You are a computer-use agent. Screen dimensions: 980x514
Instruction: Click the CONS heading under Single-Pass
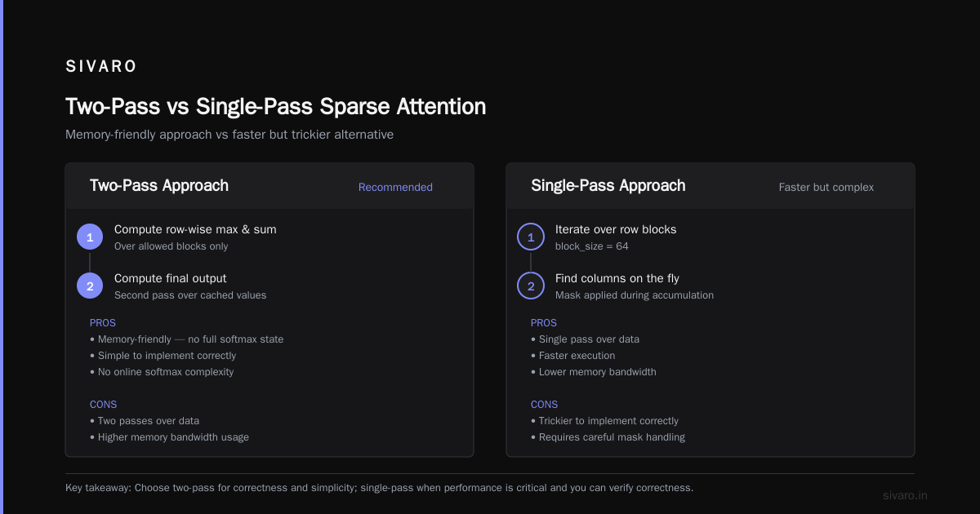544,404
